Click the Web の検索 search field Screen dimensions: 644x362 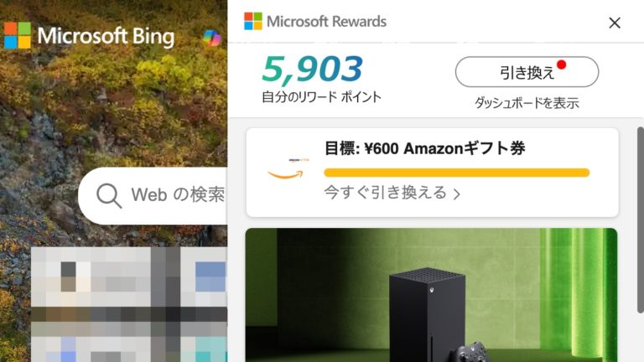(x=153, y=196)
